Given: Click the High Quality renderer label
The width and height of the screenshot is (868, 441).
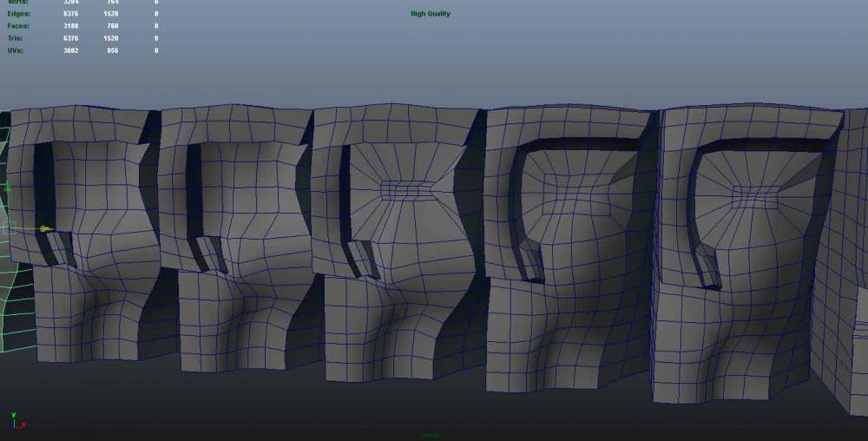Looking at the screenshot, I should point(431,14).
